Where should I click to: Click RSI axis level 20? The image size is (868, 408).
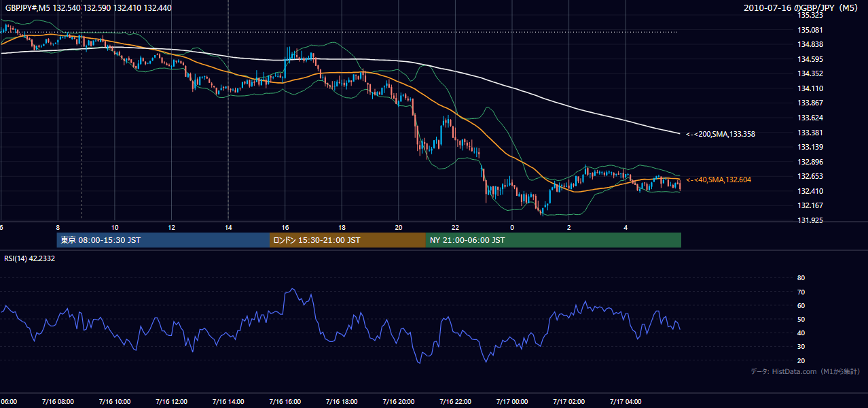tap(801, 360)
